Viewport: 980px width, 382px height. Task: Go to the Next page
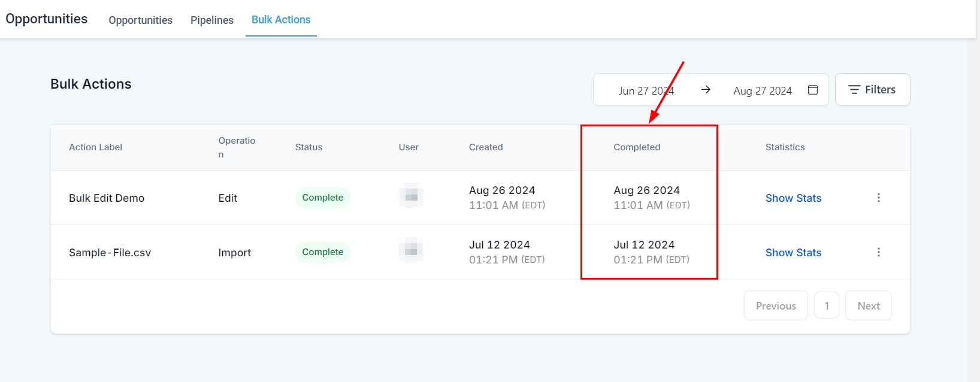pos(868,306)
